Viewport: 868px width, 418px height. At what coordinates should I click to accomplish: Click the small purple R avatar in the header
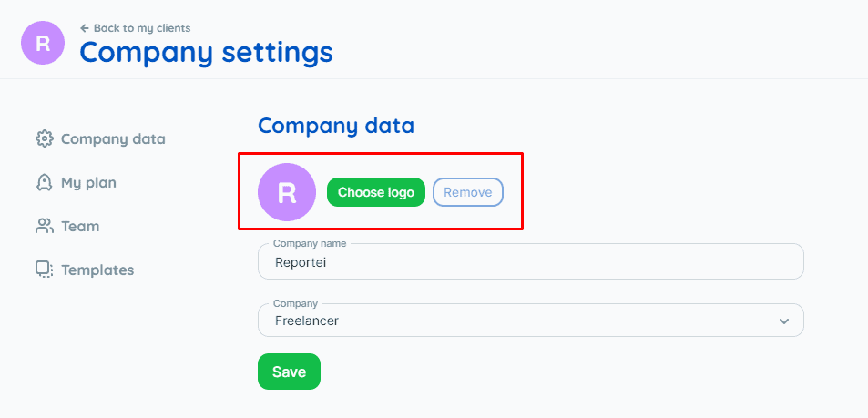coord(43,43)
